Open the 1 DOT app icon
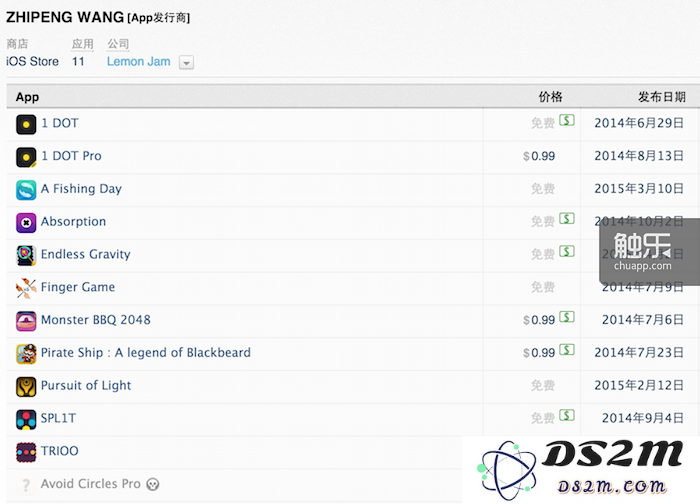The image size is (700, 504). point(26,125)
